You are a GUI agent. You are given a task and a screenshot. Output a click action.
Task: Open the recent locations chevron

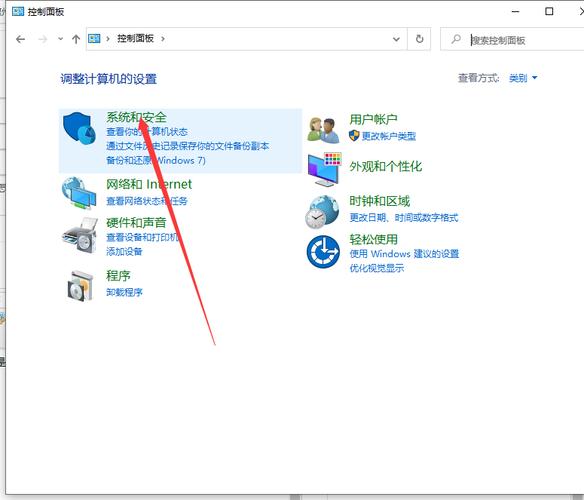coord(60,39)
